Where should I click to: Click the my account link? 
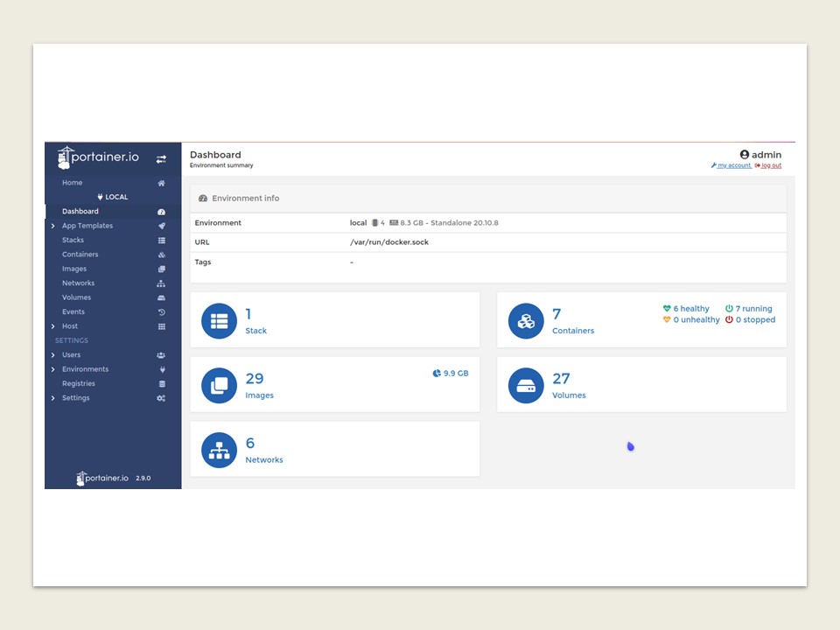733,165
